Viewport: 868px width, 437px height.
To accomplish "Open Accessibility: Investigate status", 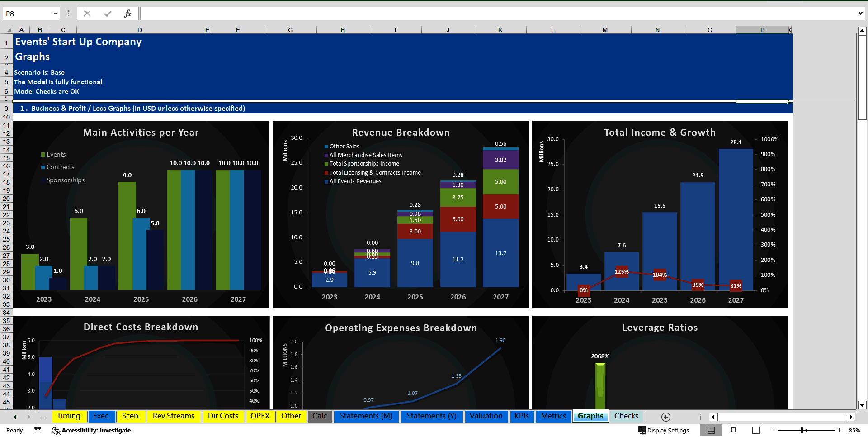I will (x=91, y=430).
